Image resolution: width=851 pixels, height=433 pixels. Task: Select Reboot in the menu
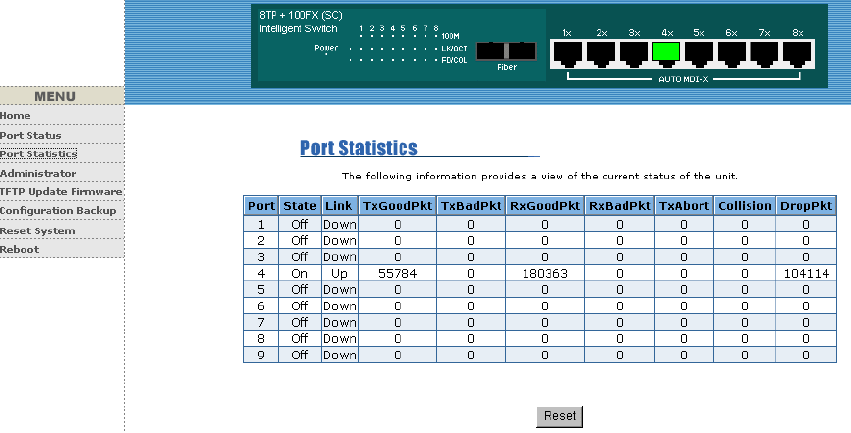pyautogui.click(x=20, y=250)
